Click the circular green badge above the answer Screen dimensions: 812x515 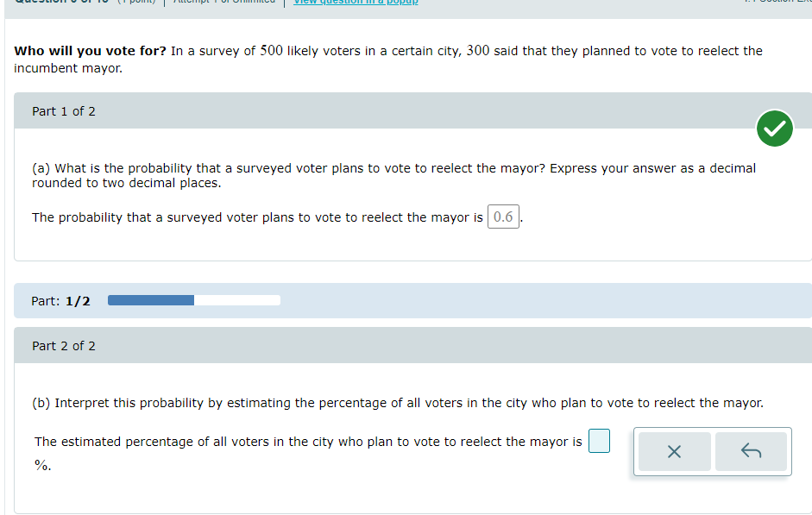[x=774, y=128]
